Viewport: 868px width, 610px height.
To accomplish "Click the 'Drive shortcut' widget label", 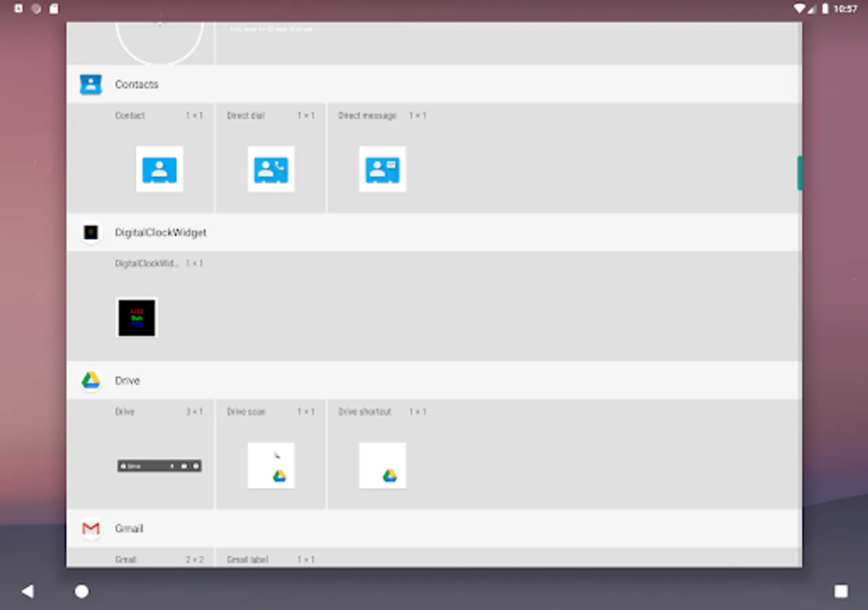I will (x=365, y=411).
